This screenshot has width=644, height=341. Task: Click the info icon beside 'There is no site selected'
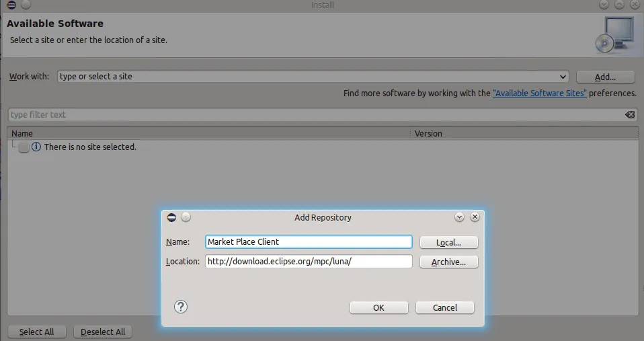tap(36, 147)
